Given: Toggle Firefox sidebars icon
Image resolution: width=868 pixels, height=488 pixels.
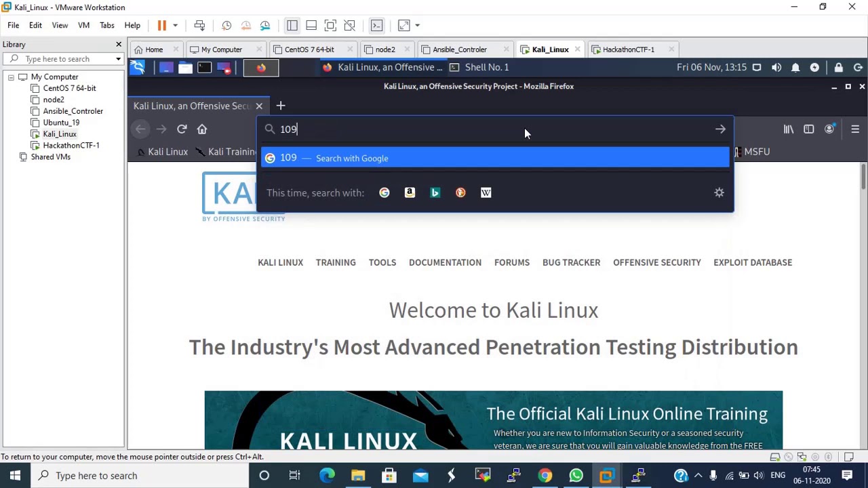Looking at the screenshot, I should (x=809, y=129).
